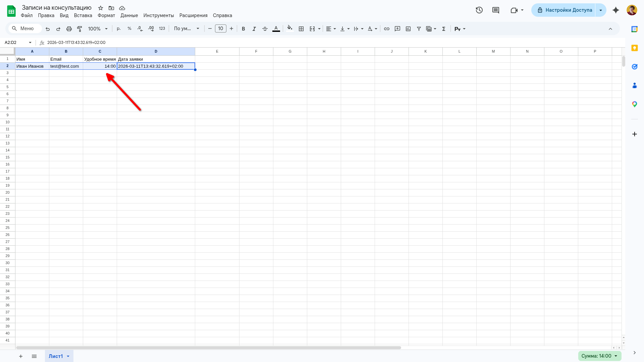Open the zoom 100% dropdown
This screenshot has height=362, width=644.
[x=98, y=29]
